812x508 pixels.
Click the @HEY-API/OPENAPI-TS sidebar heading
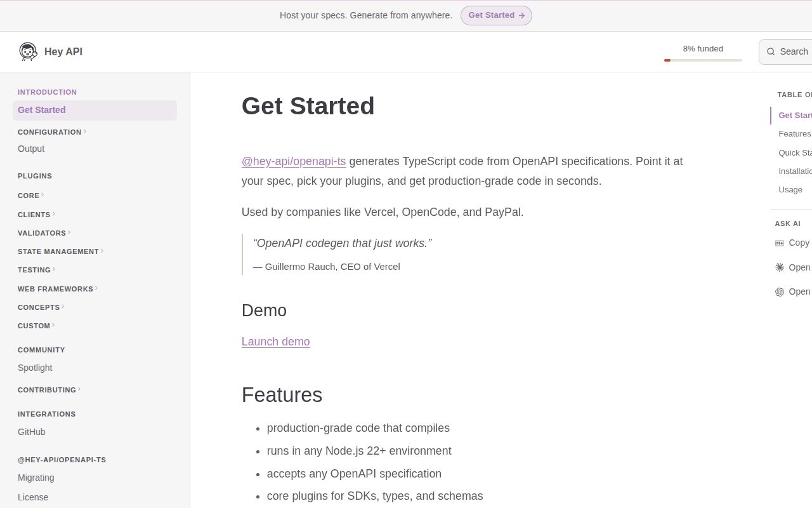click(x=62, y=460)
